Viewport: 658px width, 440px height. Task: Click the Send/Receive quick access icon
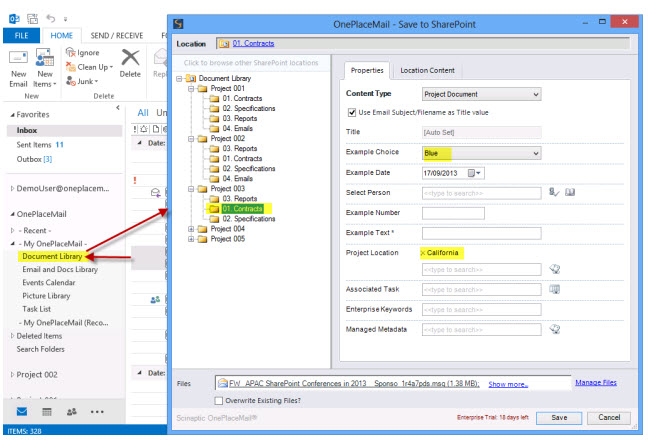click(32, 18)
